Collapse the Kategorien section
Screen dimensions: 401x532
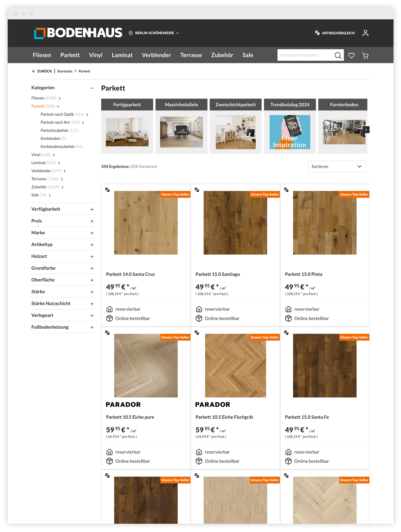pyautogui.click(x=92, y=88)
